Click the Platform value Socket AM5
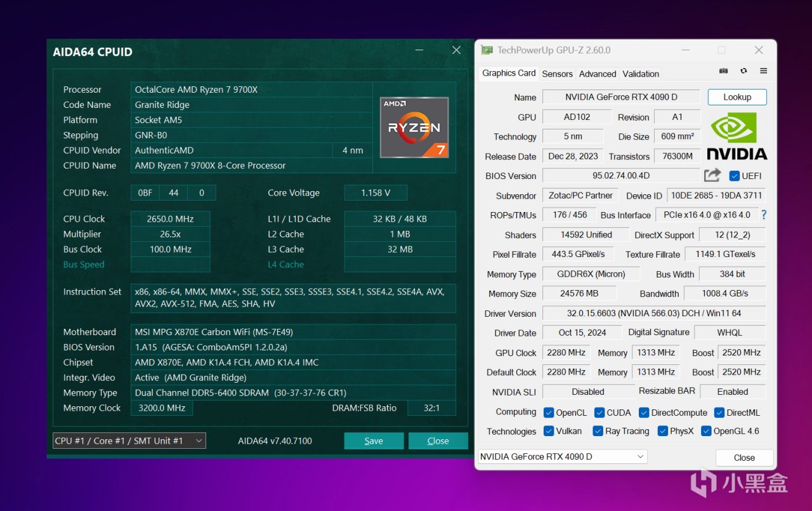The width and height of the screenshot is (812, 511). [252, 120]
